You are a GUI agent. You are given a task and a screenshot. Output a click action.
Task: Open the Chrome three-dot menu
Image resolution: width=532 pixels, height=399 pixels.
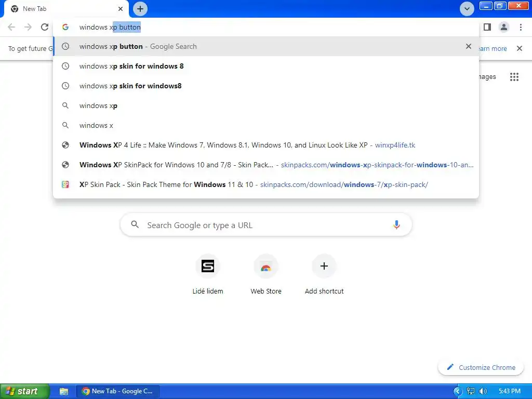click(521, 27)
